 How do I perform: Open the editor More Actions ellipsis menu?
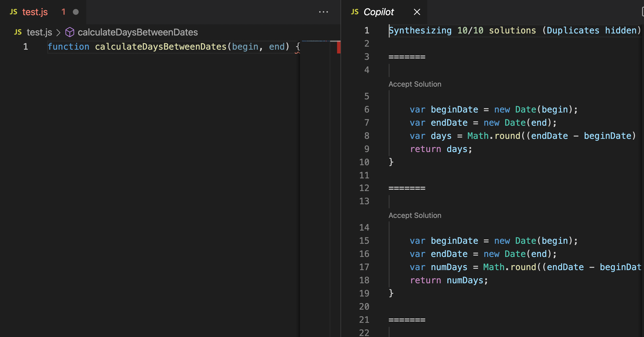pos(324,12)
